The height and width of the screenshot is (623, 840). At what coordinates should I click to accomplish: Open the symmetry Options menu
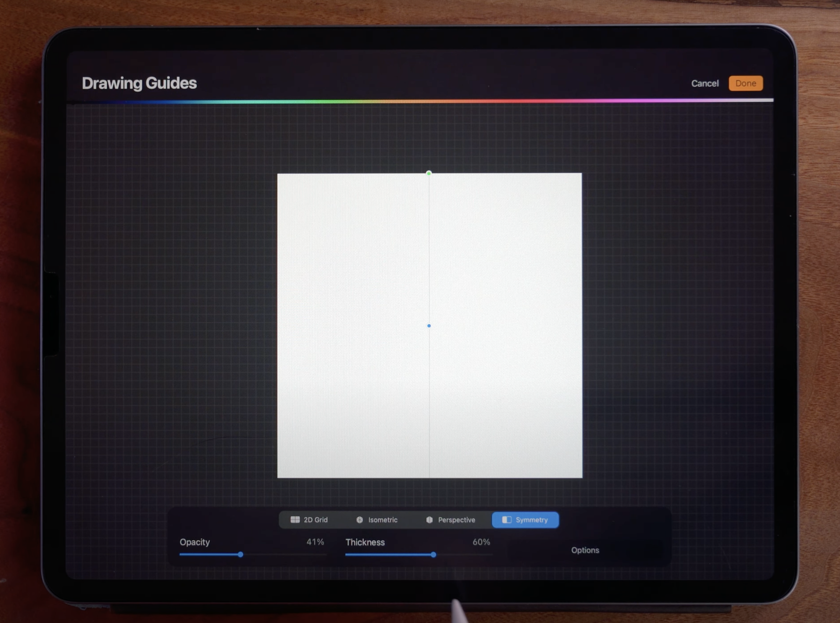[x=585, y=550]
